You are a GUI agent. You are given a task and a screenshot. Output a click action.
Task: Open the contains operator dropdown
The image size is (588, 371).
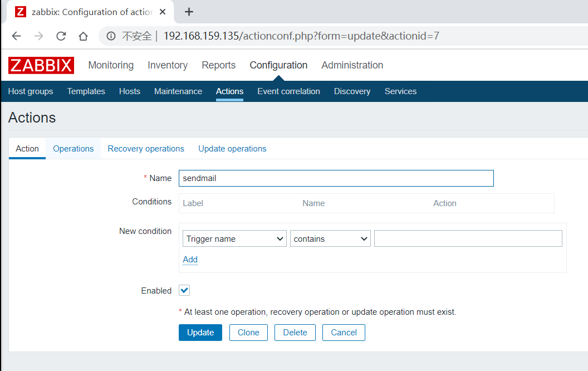click(x=330, y=238)
